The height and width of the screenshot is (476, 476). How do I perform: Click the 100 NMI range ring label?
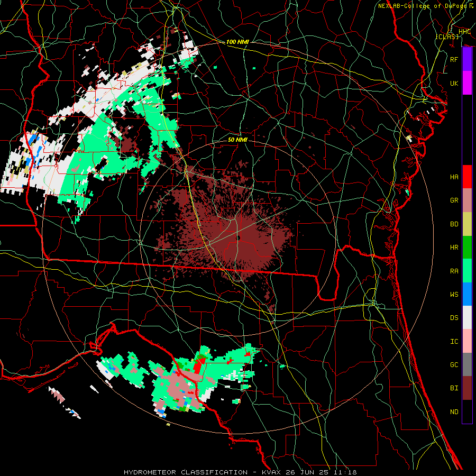pyautogui.click(x=237, y=42)
